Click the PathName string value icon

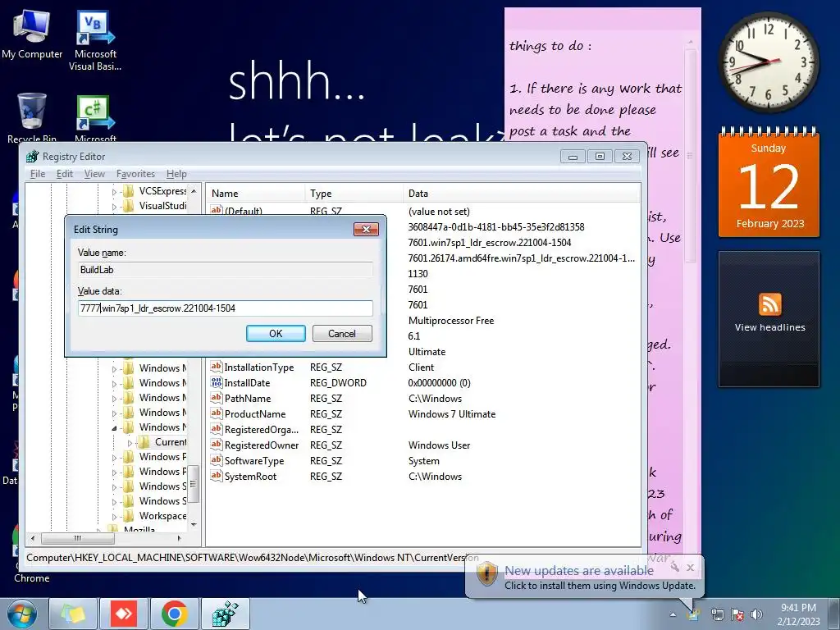point(216,398)
